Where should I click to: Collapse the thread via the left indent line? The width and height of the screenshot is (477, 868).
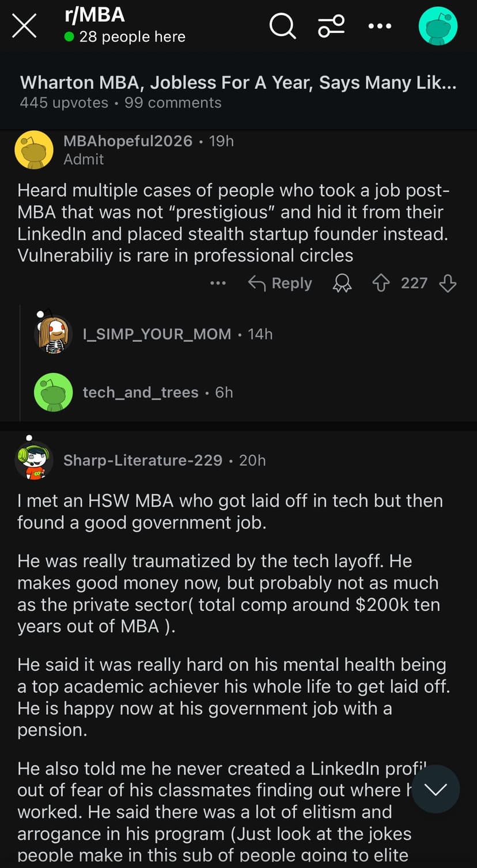(x=20, y=363)
